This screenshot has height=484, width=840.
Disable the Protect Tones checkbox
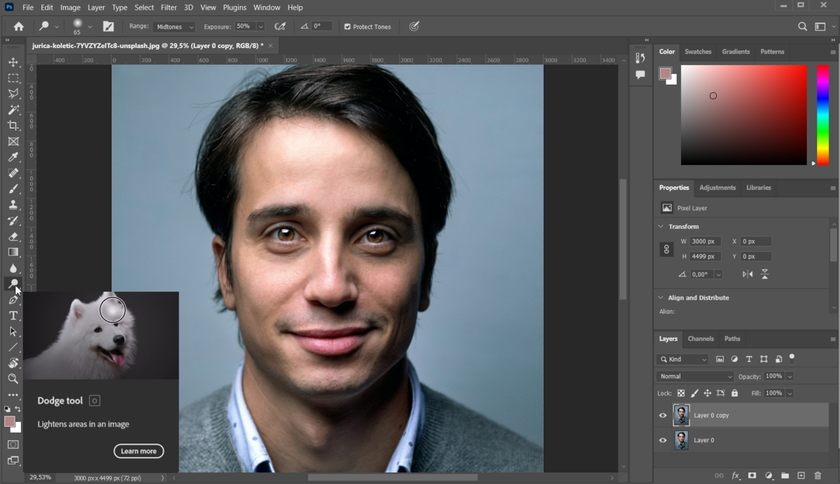coord(347,27)
